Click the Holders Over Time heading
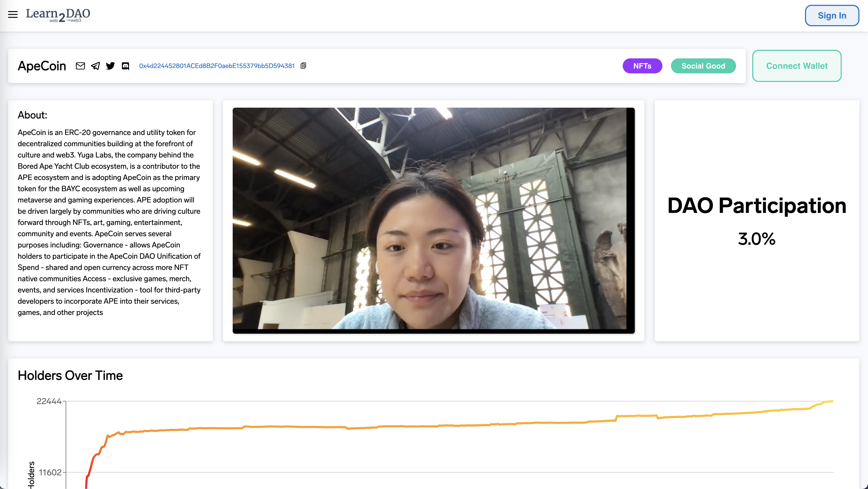 pyautogui.click(x=70, y=375)
